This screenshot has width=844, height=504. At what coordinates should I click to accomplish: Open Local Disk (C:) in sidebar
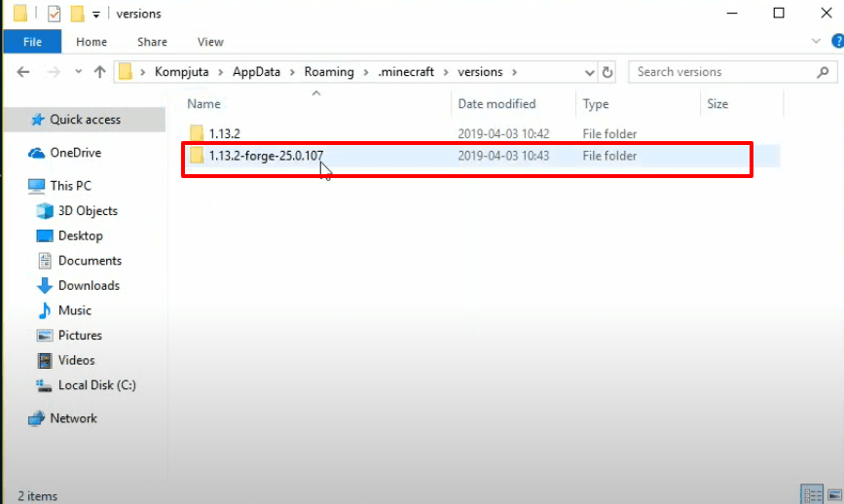pos(97,385)
